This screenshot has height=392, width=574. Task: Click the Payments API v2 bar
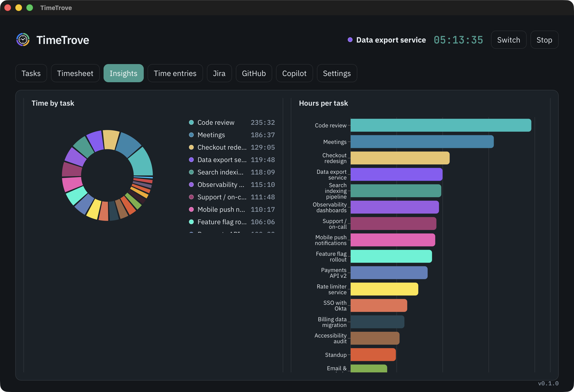[389, 272]
